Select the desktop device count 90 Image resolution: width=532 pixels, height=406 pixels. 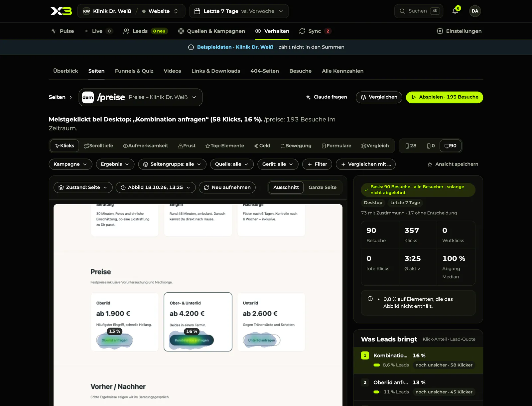pyautogui.click(x=451, y=146)
